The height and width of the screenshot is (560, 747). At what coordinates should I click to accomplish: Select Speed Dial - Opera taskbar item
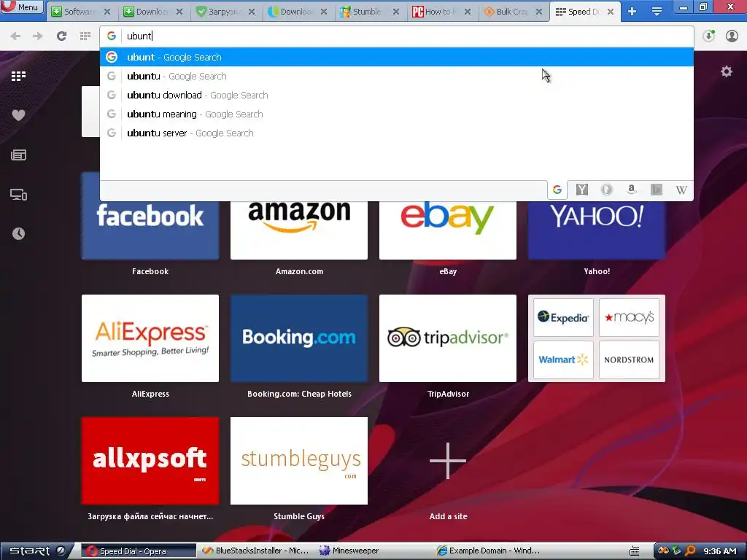(138, 551)
